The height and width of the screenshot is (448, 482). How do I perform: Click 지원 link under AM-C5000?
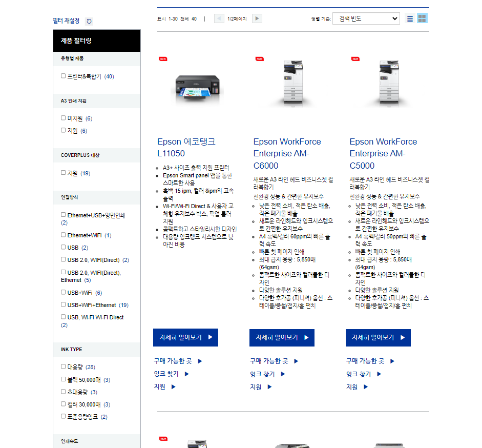[357, 387]
